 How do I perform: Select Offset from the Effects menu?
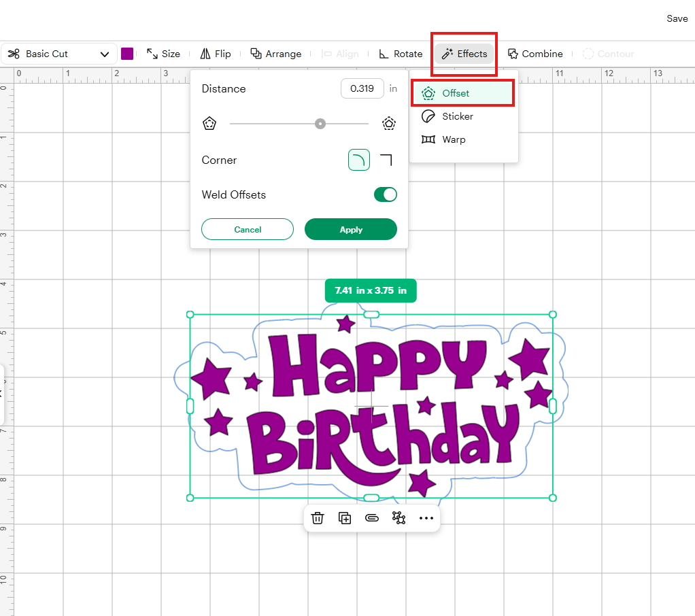462,93
